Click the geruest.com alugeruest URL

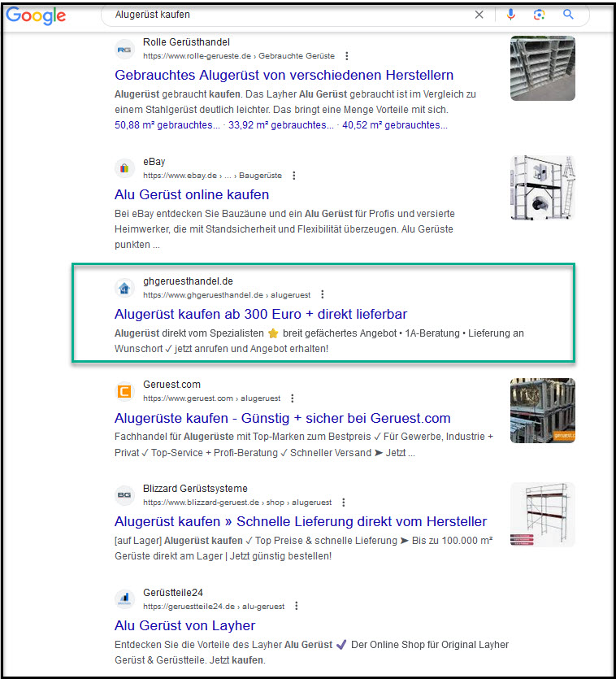click(211, 398)
